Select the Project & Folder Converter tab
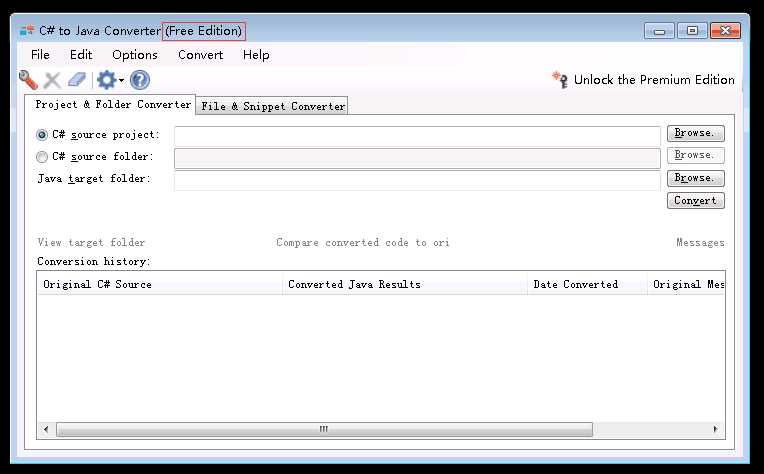The width and height of the screenshot is (764, 474). click(x=111, y=105)
